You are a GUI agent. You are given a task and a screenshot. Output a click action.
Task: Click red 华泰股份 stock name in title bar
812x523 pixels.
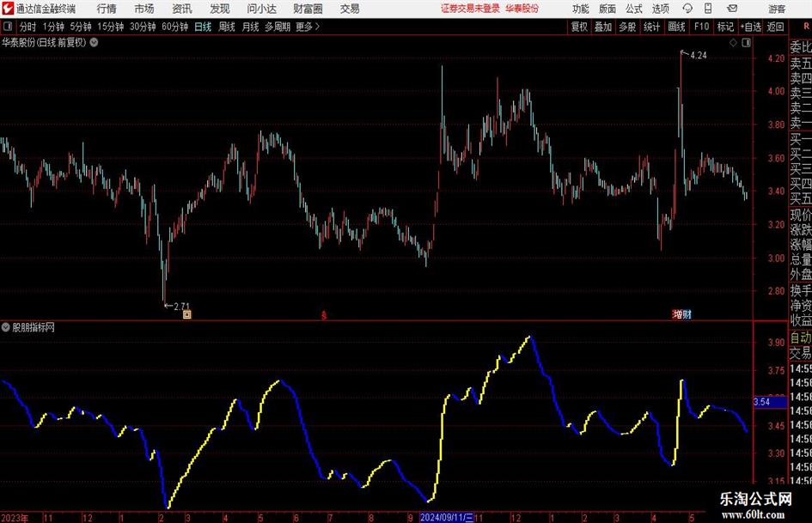click(522, 9)
